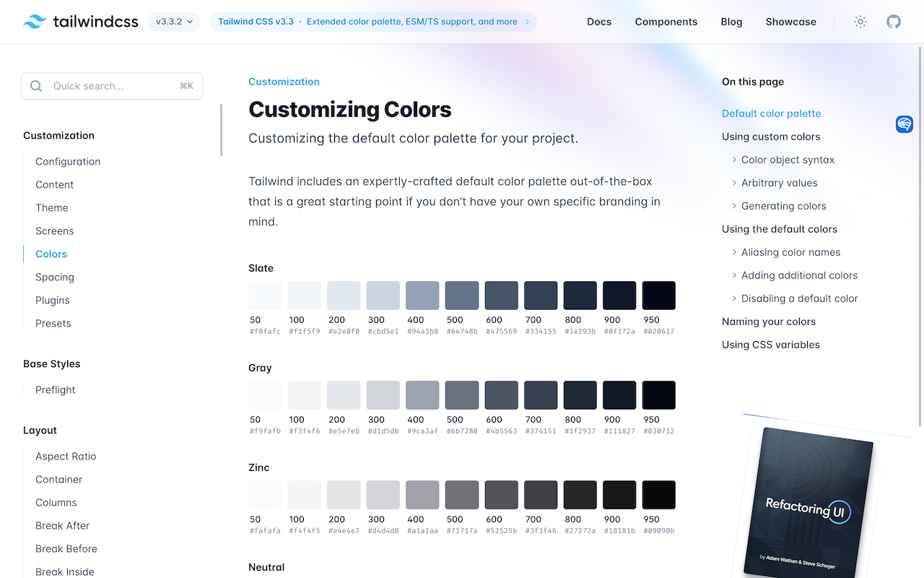Jump to Using custom colors section
Screen dimensions: 924x578
pyautogui.click(x=771, y=137)
